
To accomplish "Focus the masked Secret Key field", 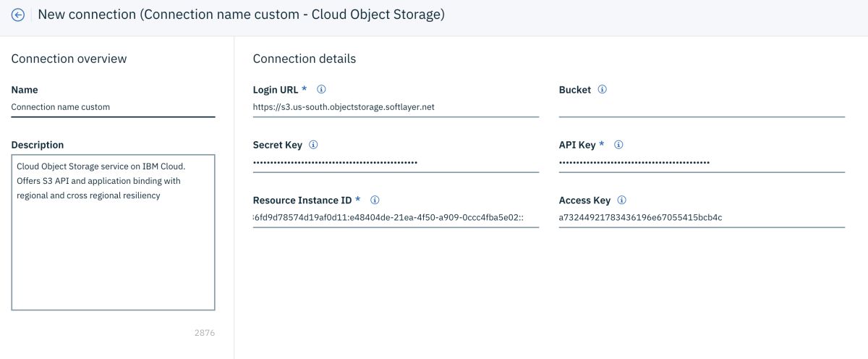I will point(396,162).
